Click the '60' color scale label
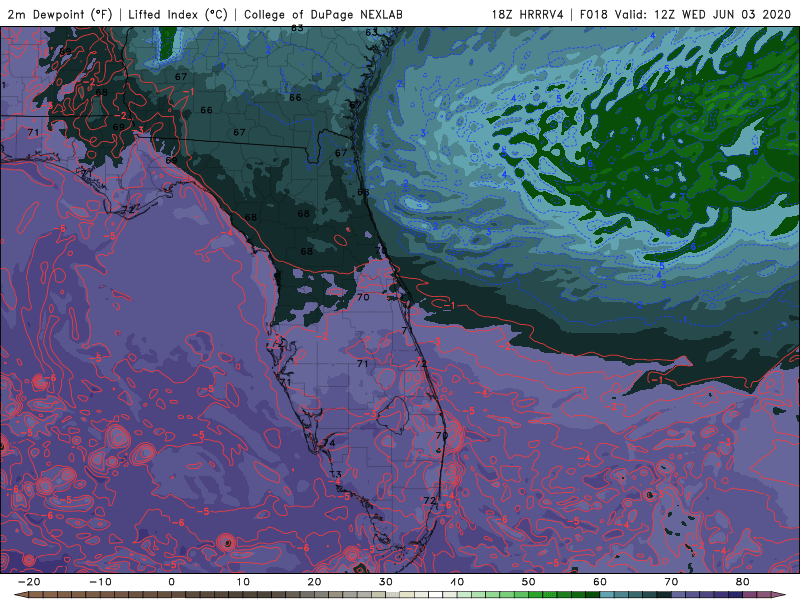Image resolution: width=800 pixels, height=600 pixels. [x=600, y=582]
